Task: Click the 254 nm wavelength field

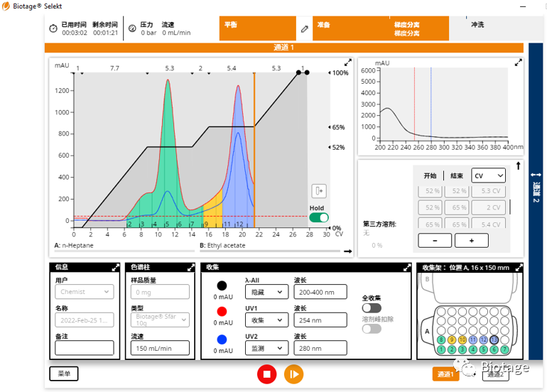Action: coord(320,320)
